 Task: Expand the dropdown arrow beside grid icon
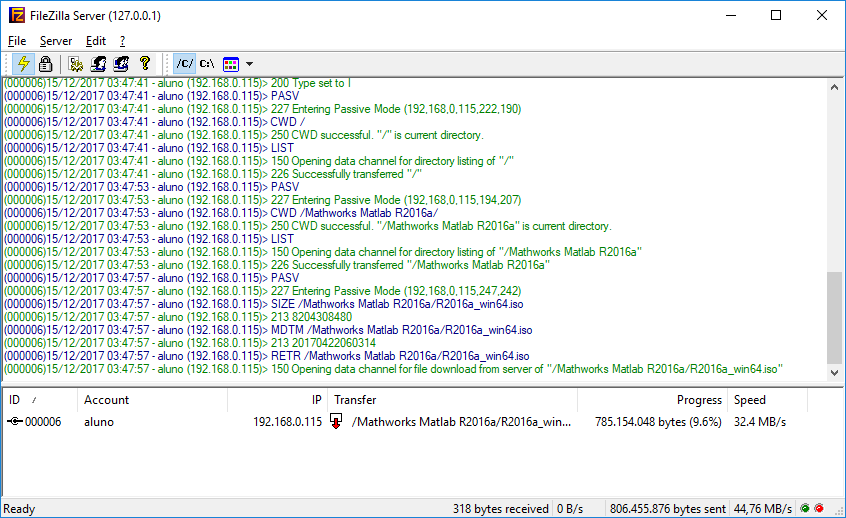(249, 64)
